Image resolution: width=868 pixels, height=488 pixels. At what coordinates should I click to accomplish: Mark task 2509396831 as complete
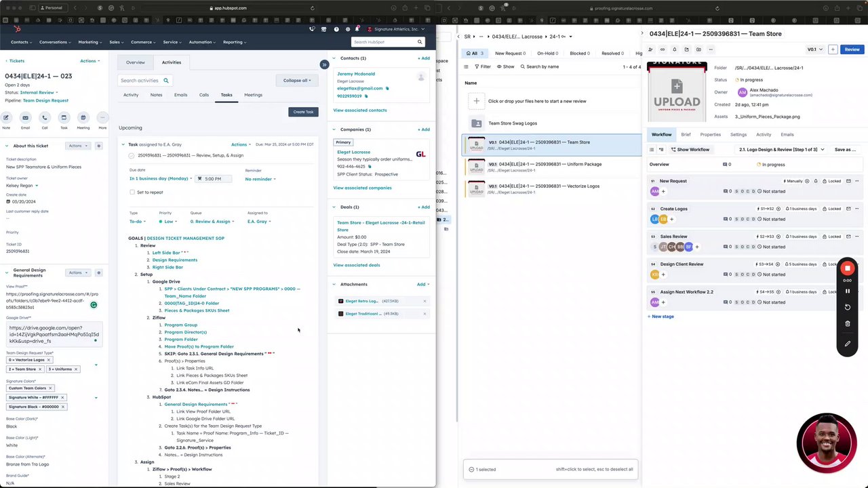(132, 156)
